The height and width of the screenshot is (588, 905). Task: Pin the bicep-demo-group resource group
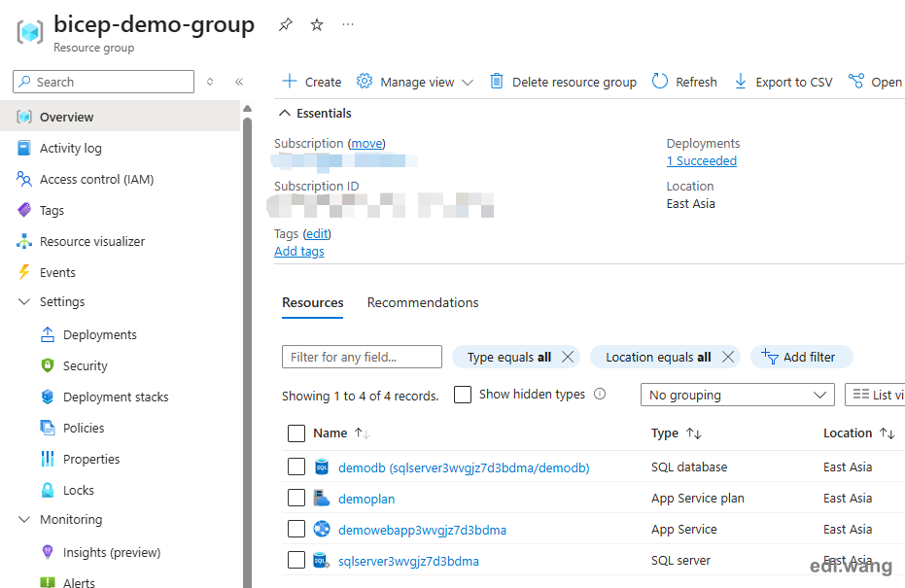pyautogui.click(x=285, y=25)
